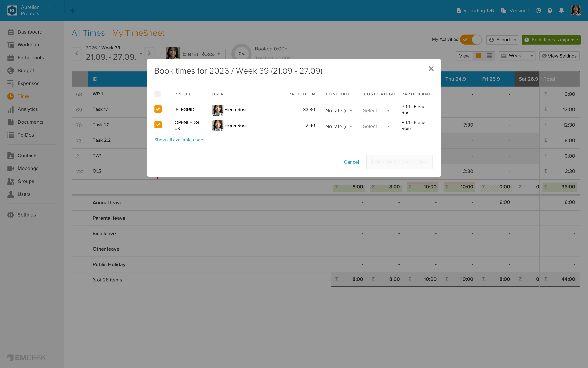Image resolution: width=588 pixels, height=368 pixels.
Task: Click the Export button
Action: tap(500, 40)
